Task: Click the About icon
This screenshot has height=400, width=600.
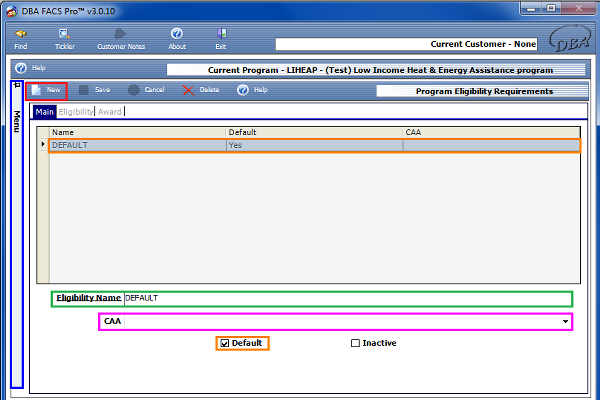Action: 177,39
